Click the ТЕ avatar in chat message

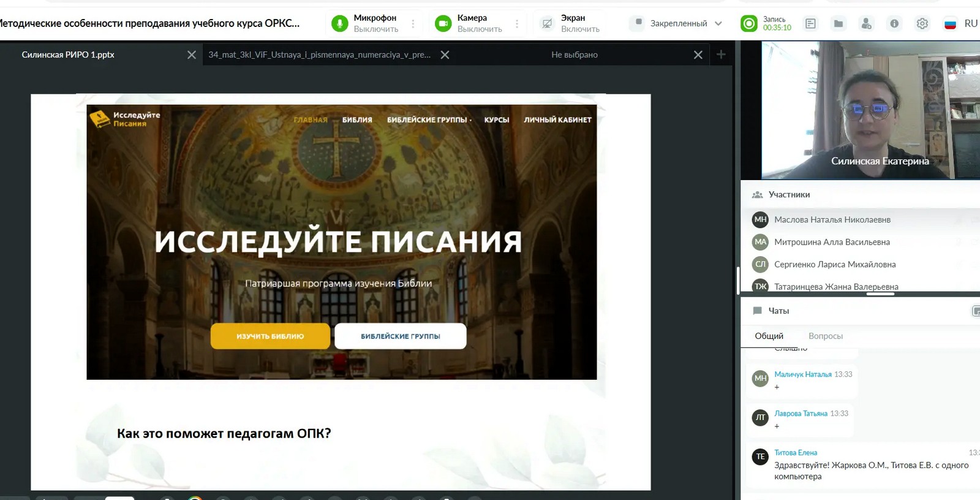click(x=760, y=456)
